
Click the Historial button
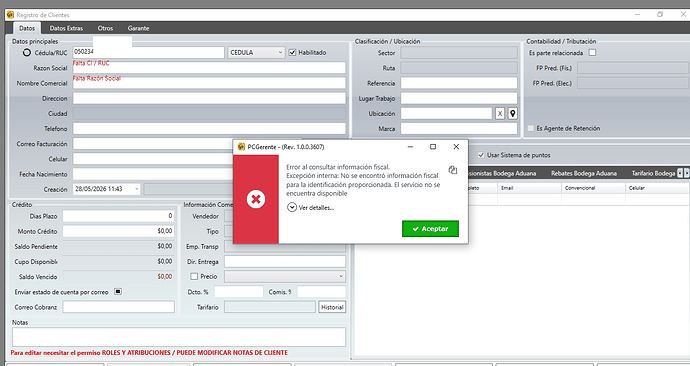332,307
